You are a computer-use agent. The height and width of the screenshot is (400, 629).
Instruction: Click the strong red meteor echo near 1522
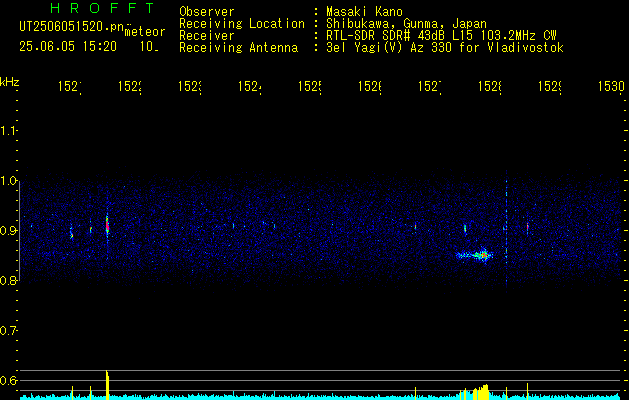pyautogui.click(x=107, y=226)
